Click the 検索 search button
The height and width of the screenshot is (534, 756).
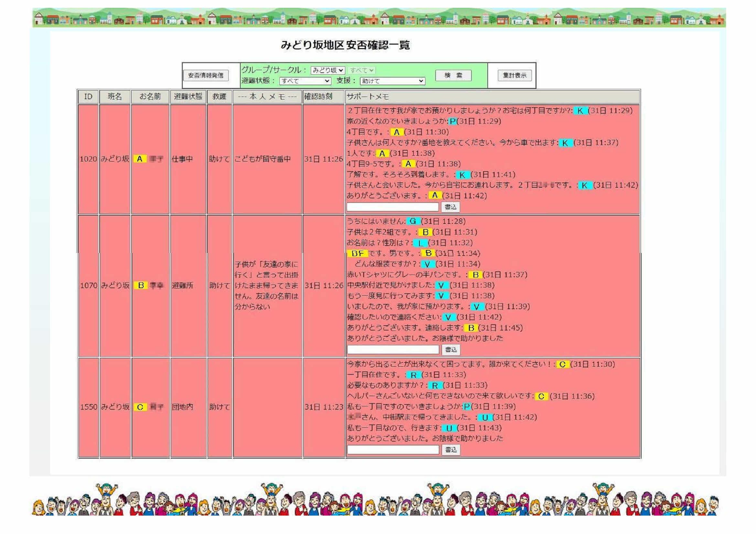click(x=453, y=75)
